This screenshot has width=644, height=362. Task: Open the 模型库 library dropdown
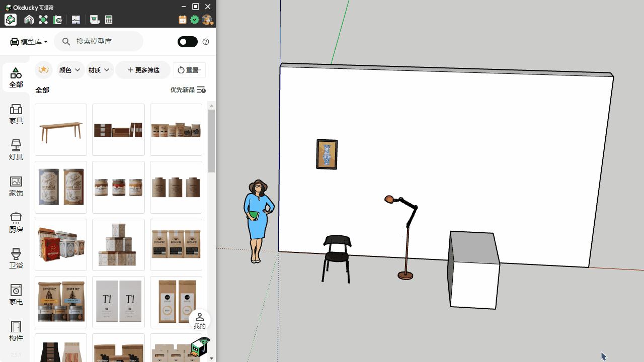[x=29, y=42]
